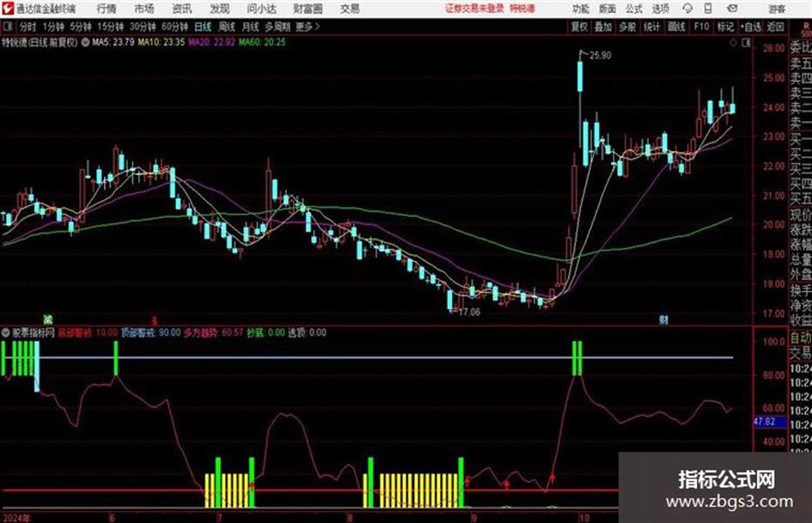812x523 pixels.
Task: Open the envelope message icon
Action: [x=732, y=9]
